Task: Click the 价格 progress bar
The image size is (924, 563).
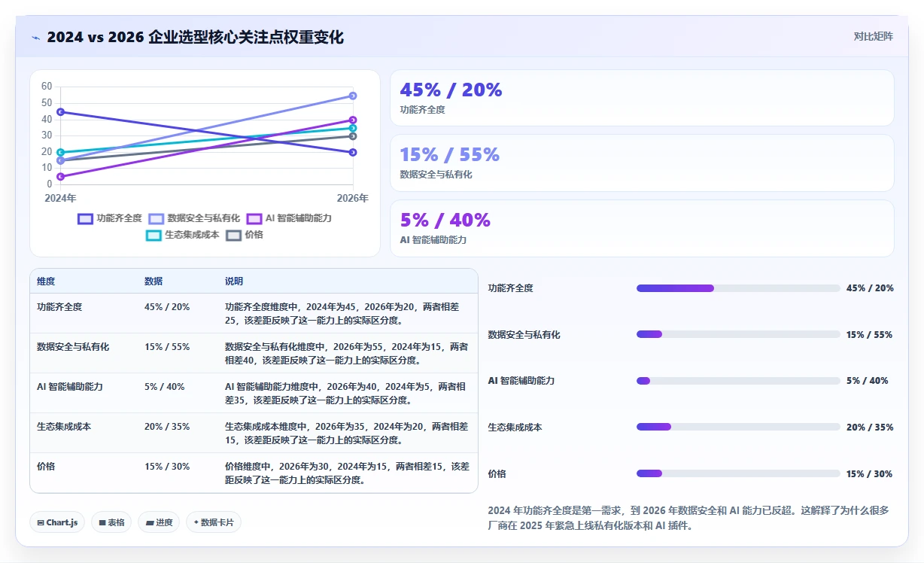Action: [x=738, y=473]
